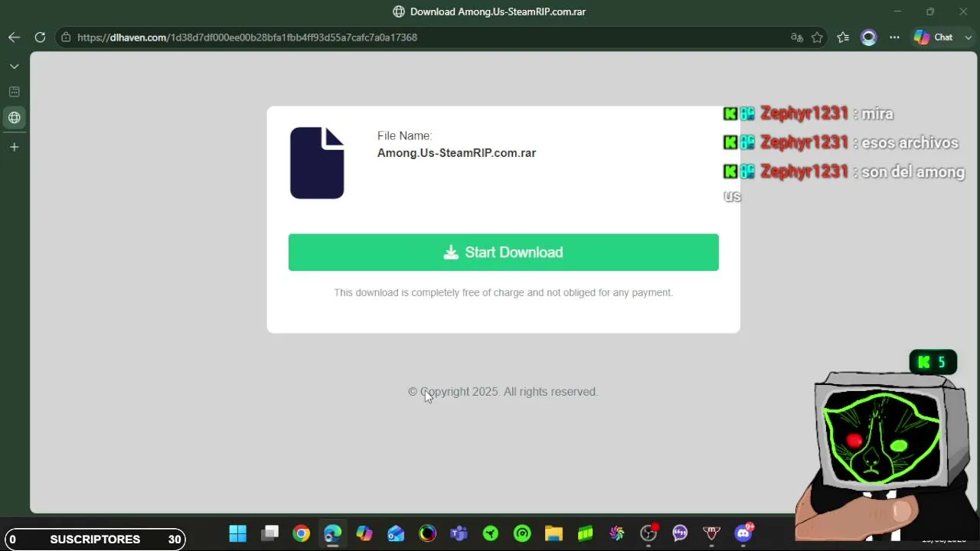
Task: Open the page translate option
Action: pyautogui.click(x=797, y=37)
